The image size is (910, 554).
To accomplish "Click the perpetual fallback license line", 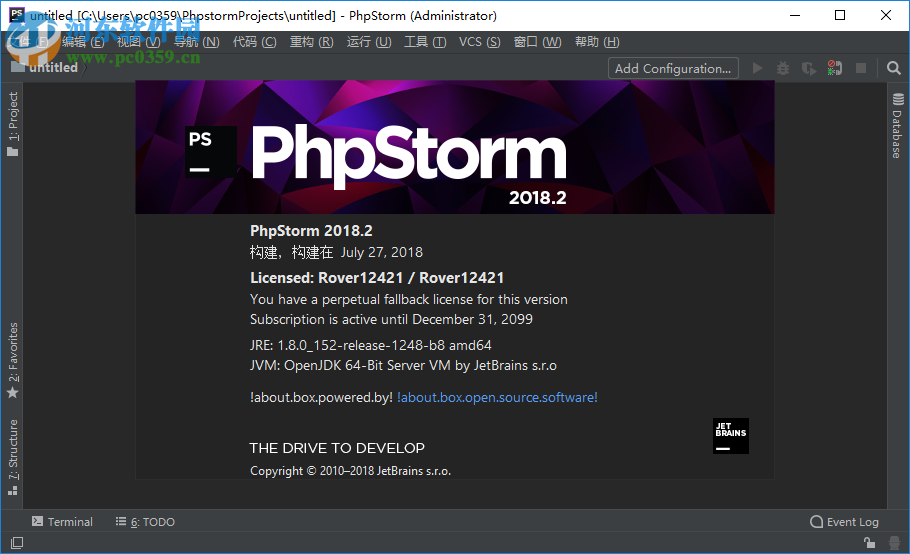I will tap(409, 299).
